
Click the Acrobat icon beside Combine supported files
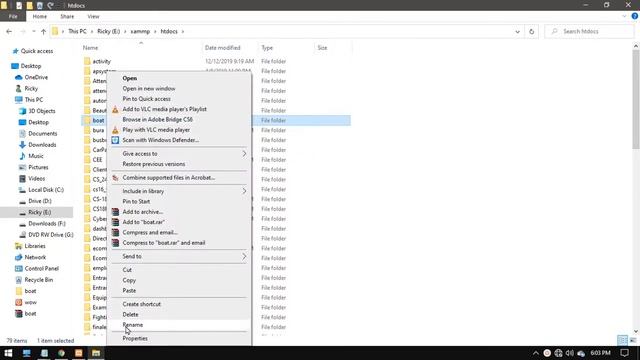coord(115,178)
